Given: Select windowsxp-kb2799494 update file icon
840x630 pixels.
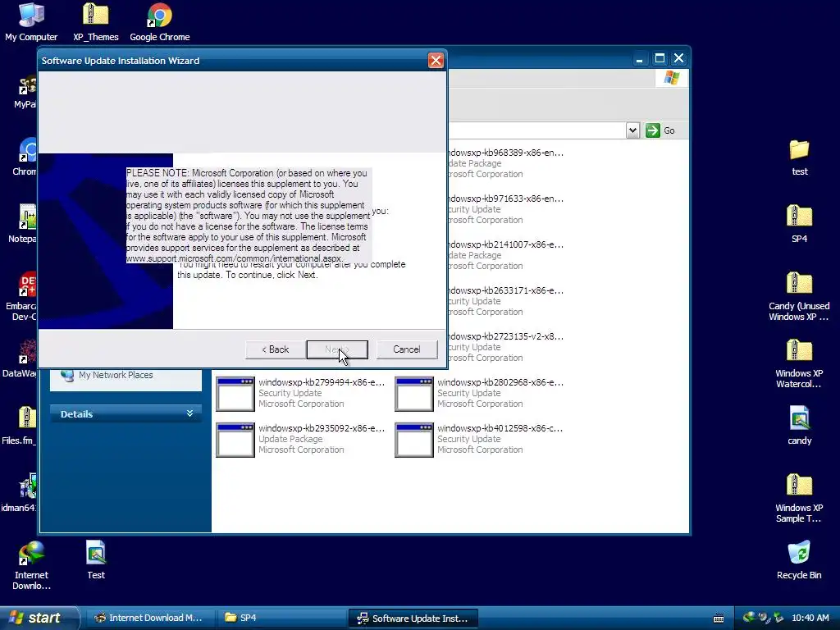Looking at the screenshot, I should coord(235,394).
